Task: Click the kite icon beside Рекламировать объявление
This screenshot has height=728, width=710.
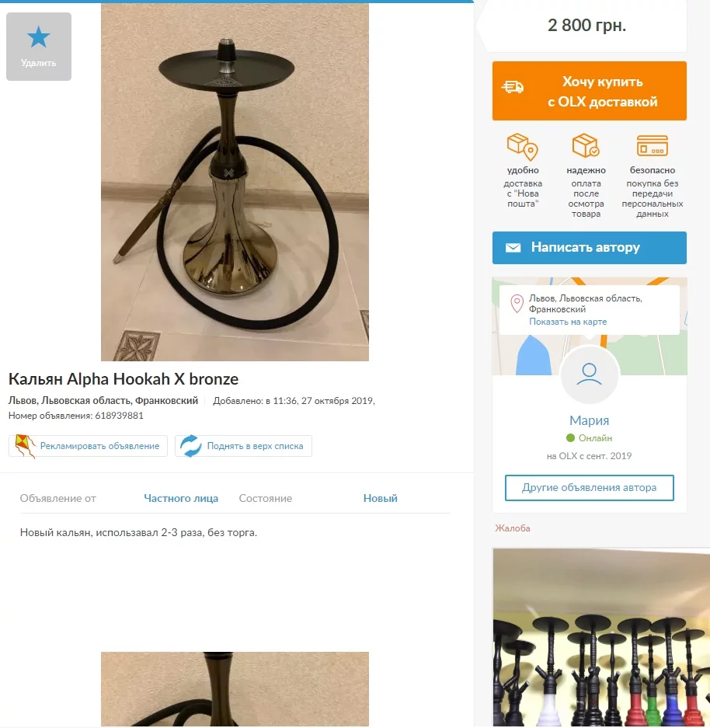Action: [24, 446]
